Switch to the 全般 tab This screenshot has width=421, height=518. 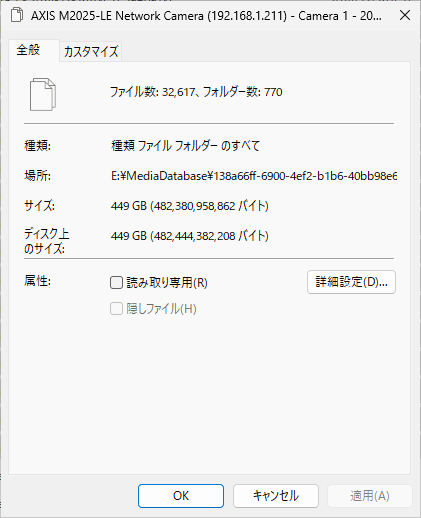28,50
